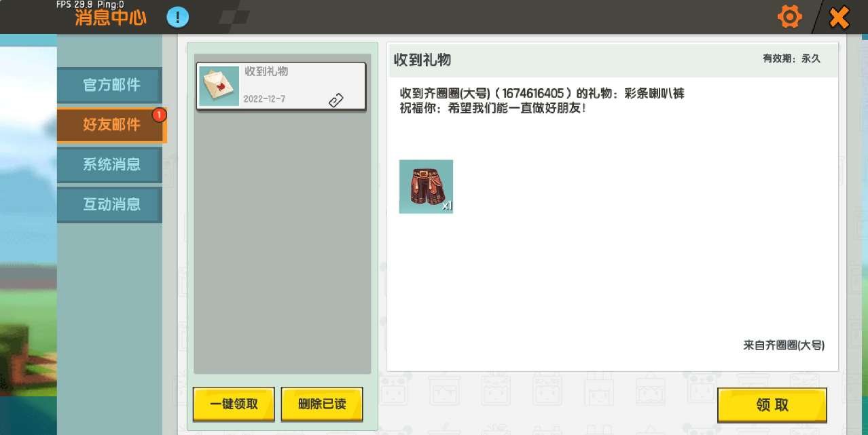Open the 系统消息 tab
Screen dimensions: 868x435
tap(109, 164)
